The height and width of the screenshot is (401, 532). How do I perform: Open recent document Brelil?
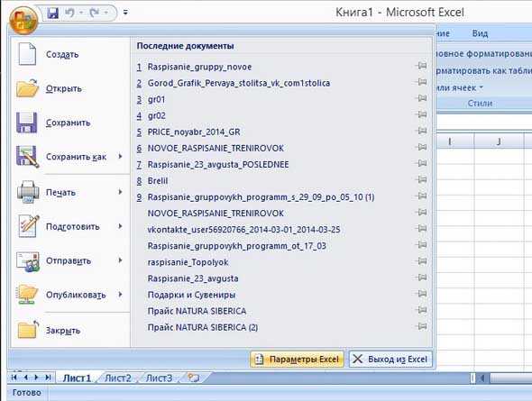tap(158, 180)
